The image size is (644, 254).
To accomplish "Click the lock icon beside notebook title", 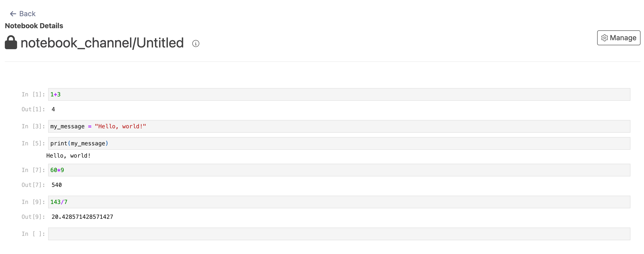I will tap(11, 42).
